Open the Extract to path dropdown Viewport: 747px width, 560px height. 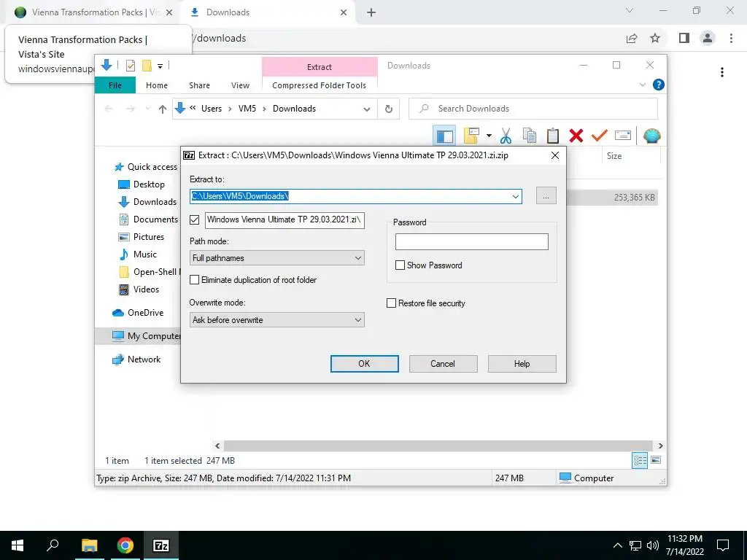(516, 196)
